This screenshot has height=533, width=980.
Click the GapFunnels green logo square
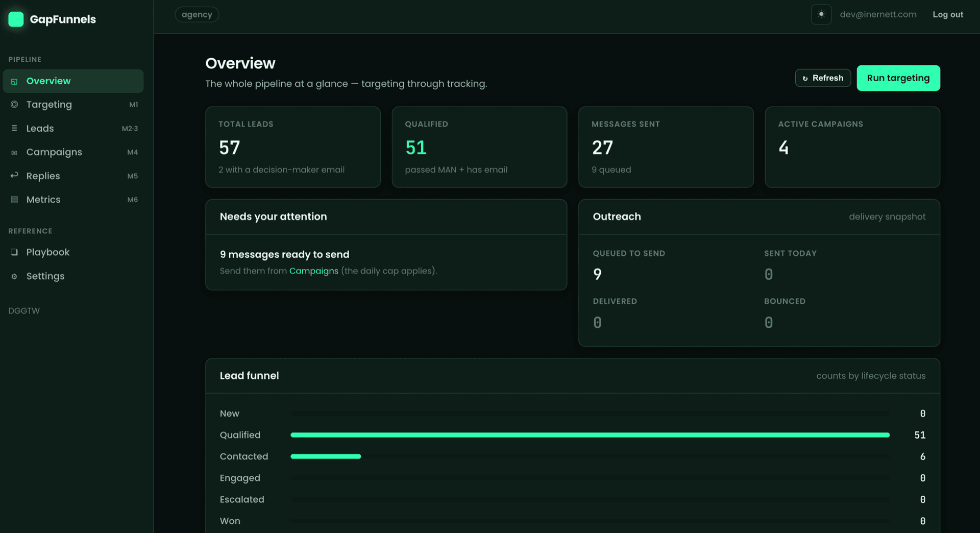click(x=16, y=19)
